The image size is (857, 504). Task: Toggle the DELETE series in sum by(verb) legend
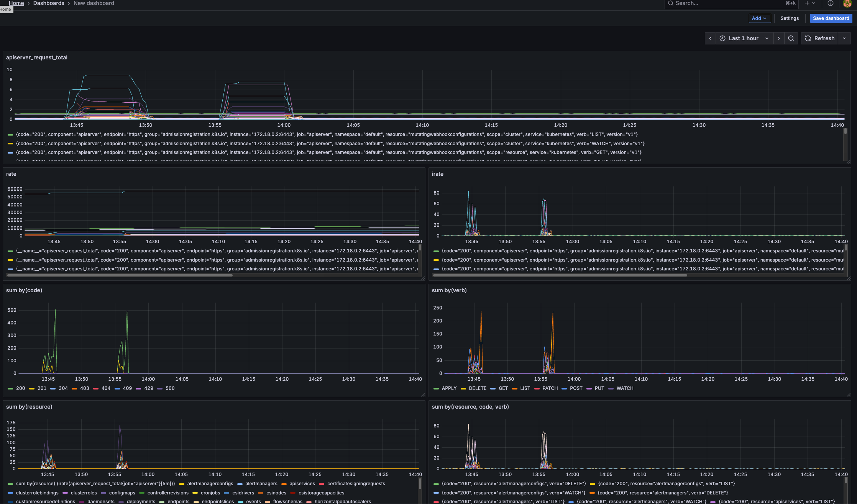pos(477,388)
